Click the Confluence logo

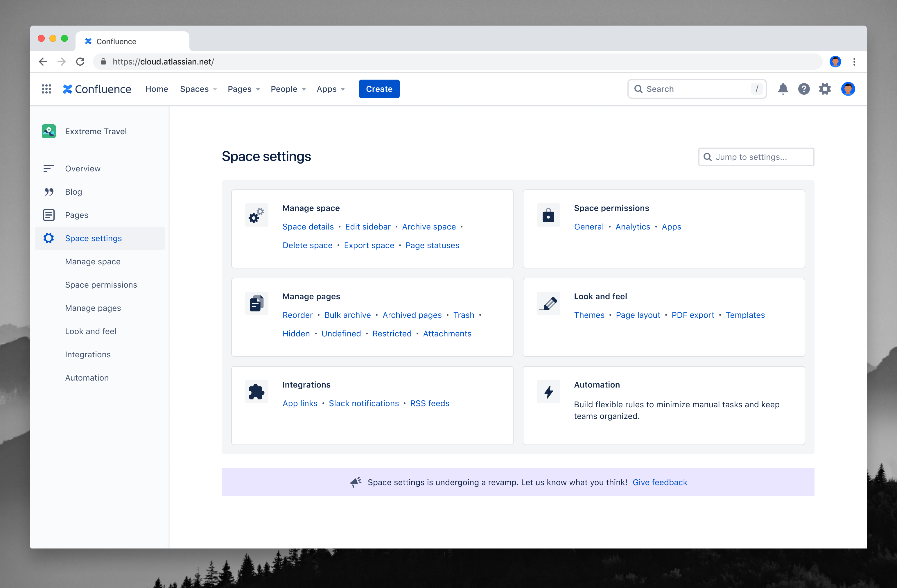tap(97, 89)
